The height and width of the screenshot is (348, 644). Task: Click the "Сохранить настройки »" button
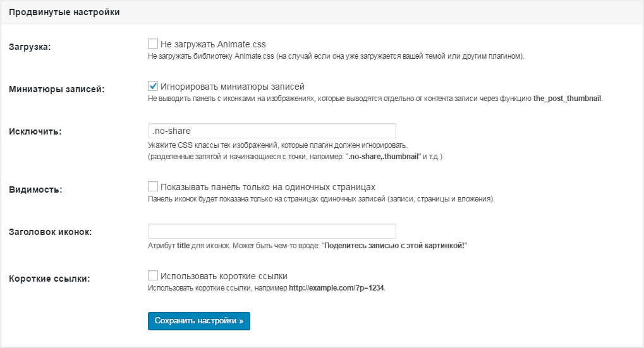coord(199,321)
